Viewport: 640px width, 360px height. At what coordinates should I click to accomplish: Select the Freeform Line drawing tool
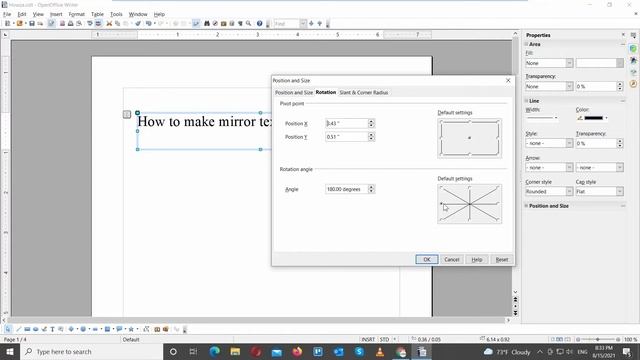tap(44, 329)
